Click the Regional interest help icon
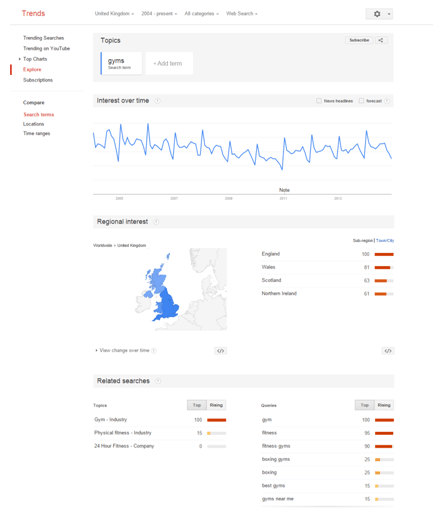This screenshot has height=513, width=433. coord(156,222)
